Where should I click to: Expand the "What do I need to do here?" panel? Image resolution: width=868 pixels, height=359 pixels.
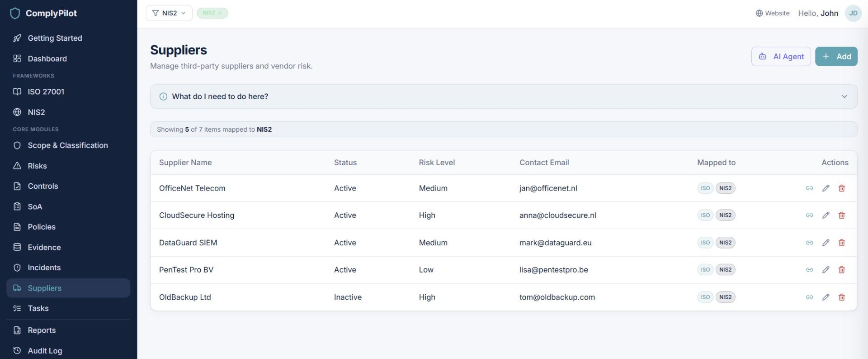(503, 96)
